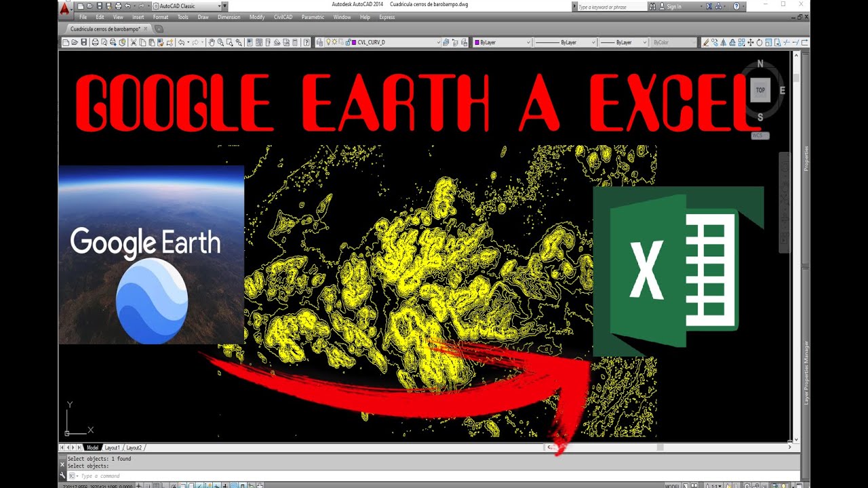This screenshot has width=868, height=488.
Task: Open the collapsed Properties palette on right edge
Action: pyautogui.click(x=806, y=157)
